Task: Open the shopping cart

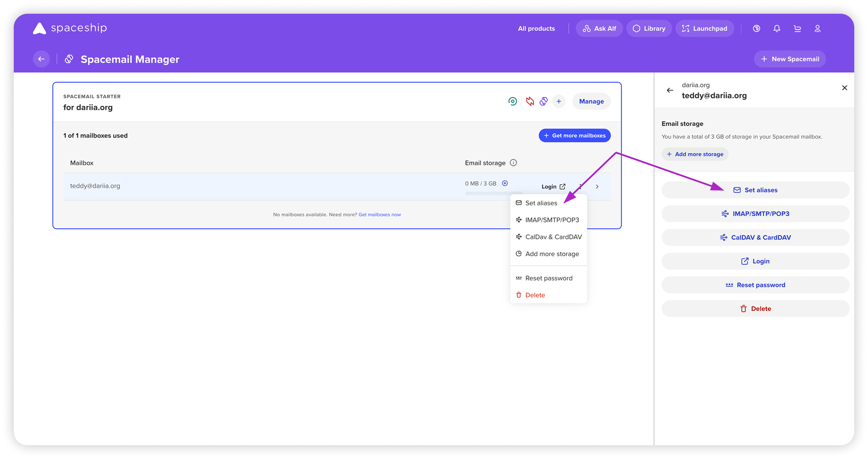Action: [x=797, y=29]
